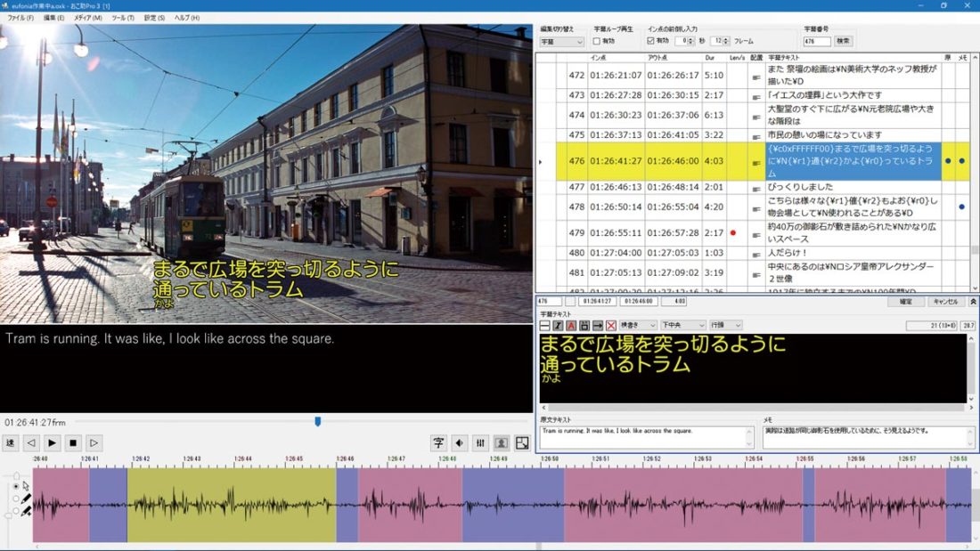The height and width of the screenshot is (551, 980).
Task: Enable the 字幕ループ再生 有効 checkbox
Action: 597,41
